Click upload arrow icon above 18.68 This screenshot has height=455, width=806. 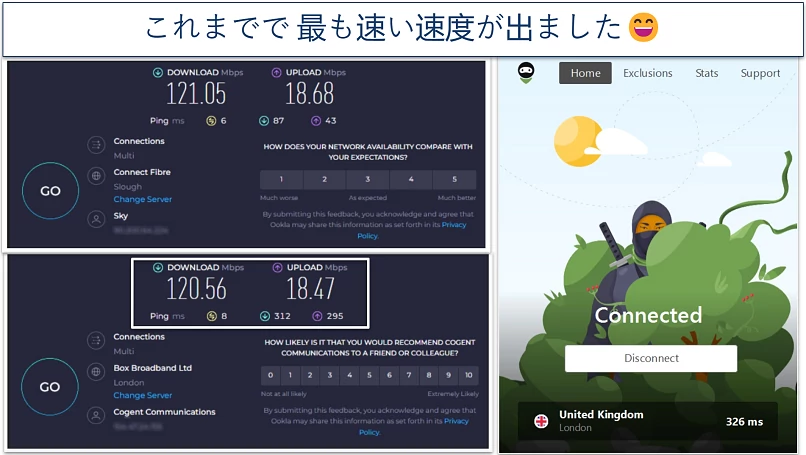point(277,72)
